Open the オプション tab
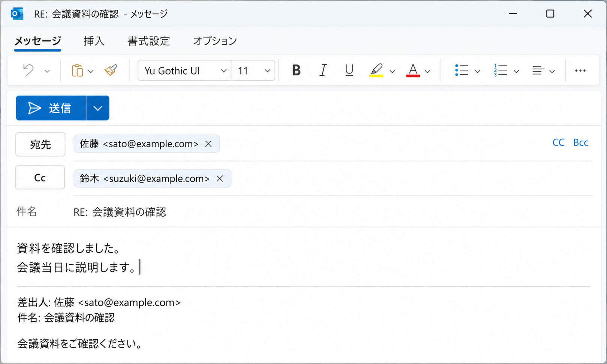This screenshot has height=364, width=607. pyautogui.click(x=215, y=41)
